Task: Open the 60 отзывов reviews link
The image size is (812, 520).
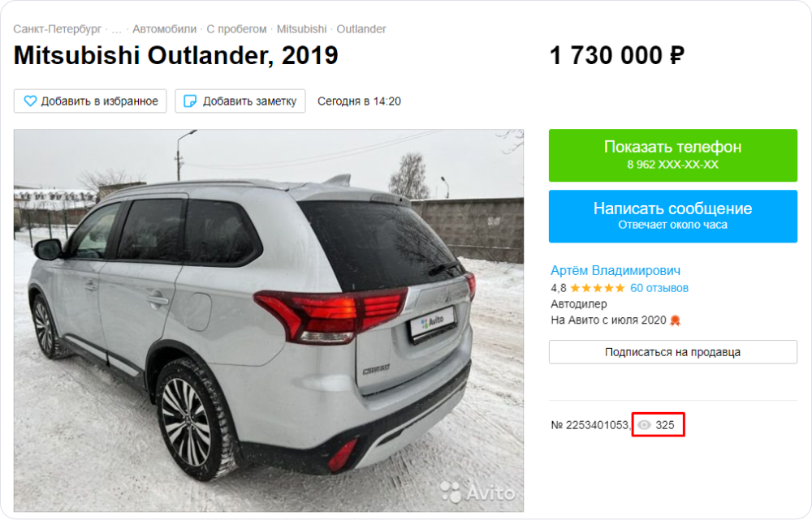Action: (659, 288)
